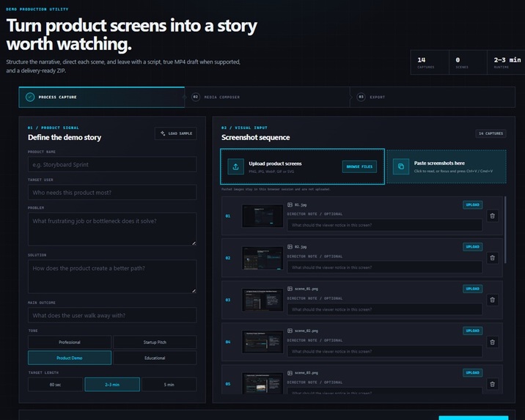Click the Paste screenshots here zone
The width and height of the screenshot is (525, 420).
click(447, 166)
